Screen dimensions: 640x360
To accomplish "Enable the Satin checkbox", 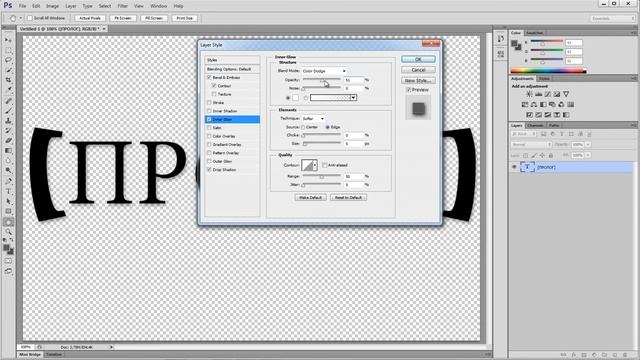I will (209, 128).
